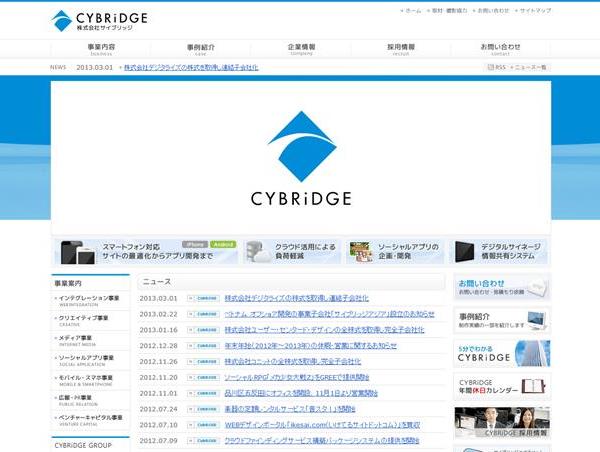Viewport: 600px width, 452px height.
Task: Open the お問い合わせ link in the top utility bar
Action: [491, 11]
